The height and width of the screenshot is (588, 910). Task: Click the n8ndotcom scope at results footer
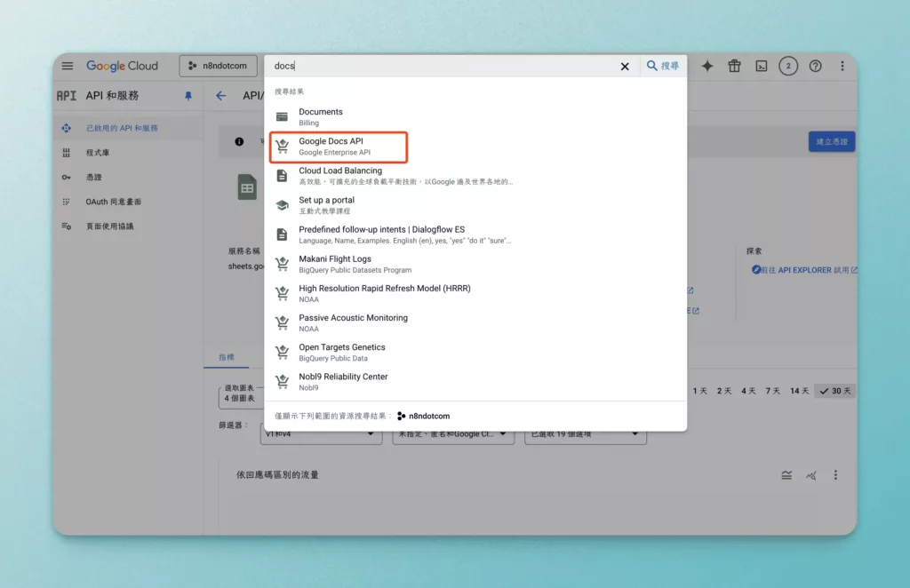[424, 416]
